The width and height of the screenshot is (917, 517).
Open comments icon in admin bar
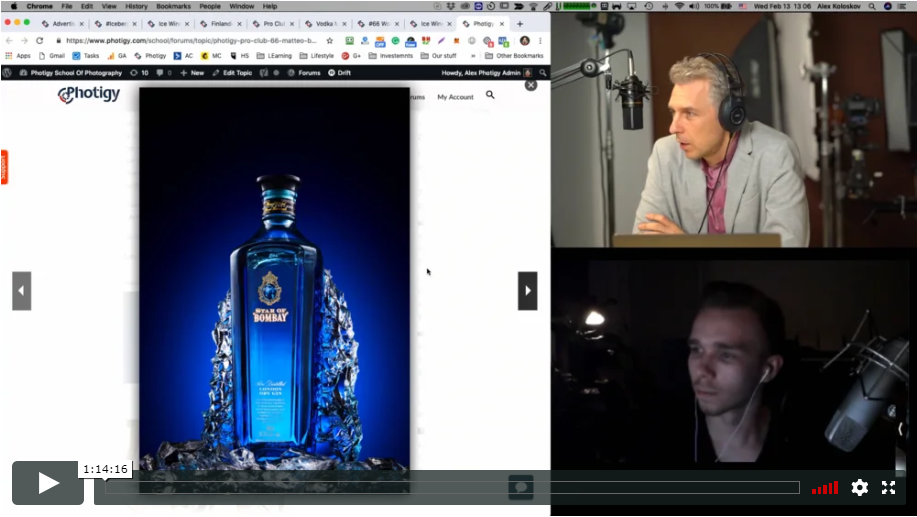pos(163,73)
